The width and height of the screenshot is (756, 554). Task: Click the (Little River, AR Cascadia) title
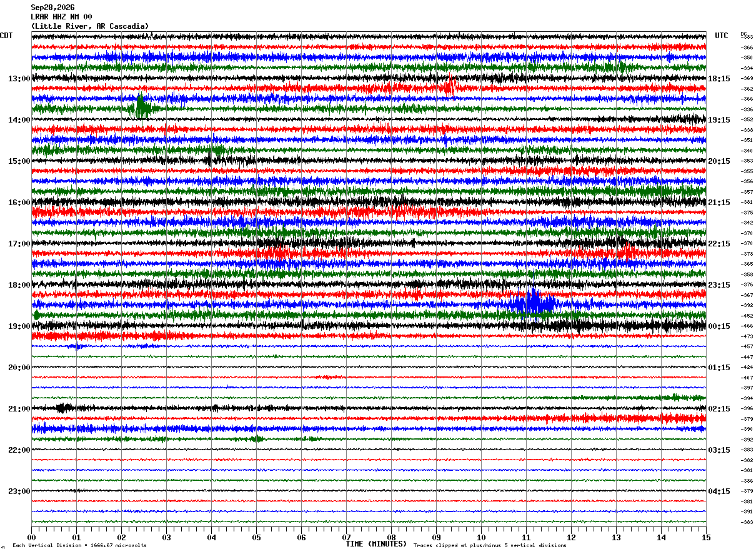click(x=90, y=26)
